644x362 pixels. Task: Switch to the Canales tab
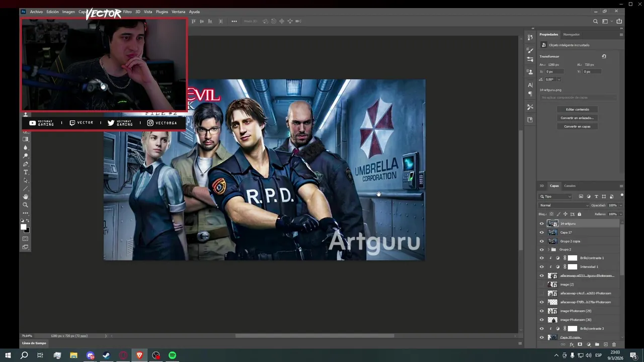click(570, 186)
